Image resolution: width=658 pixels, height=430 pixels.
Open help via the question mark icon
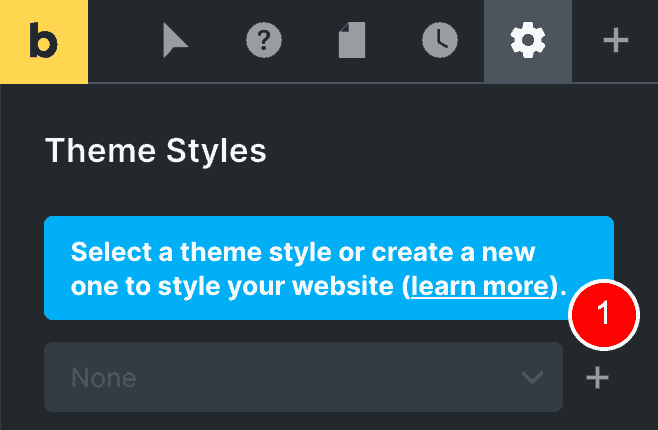point(264,40)
